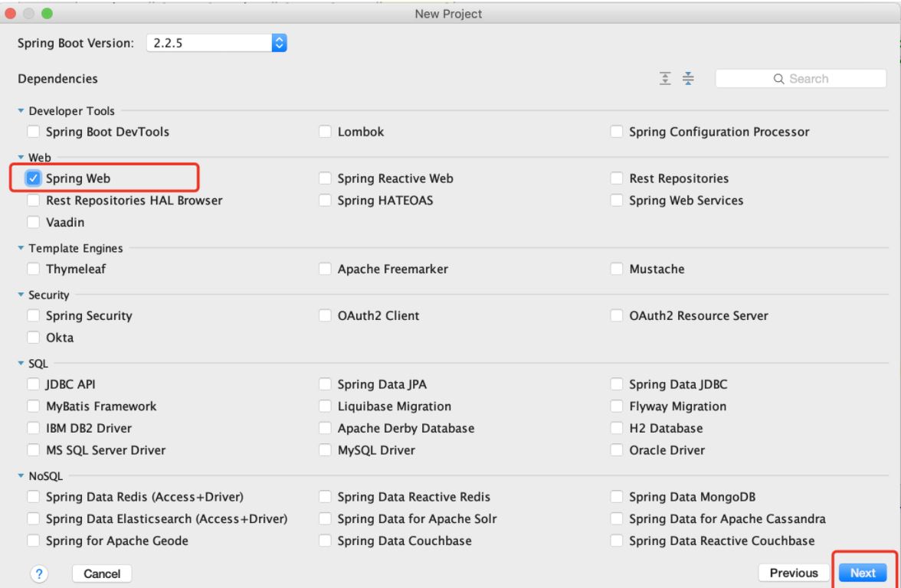Check Spring Boot DevTools checkbox
The height and width of the screenshot is (588, 901).
[x=34, y=132]
